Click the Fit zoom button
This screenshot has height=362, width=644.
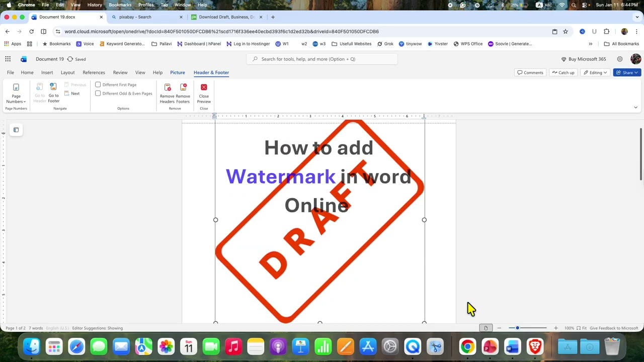(582, 328)
